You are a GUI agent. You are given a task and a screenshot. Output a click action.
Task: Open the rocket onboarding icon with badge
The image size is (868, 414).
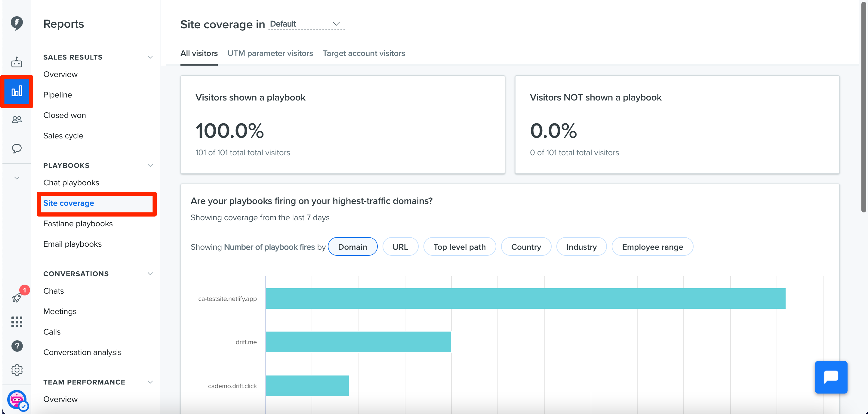pos(17,298)
